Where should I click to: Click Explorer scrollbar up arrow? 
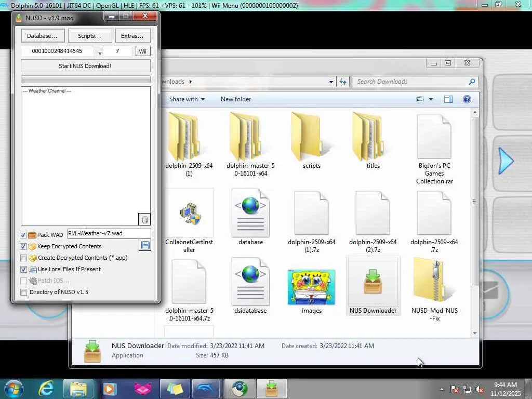pos(475,112)
